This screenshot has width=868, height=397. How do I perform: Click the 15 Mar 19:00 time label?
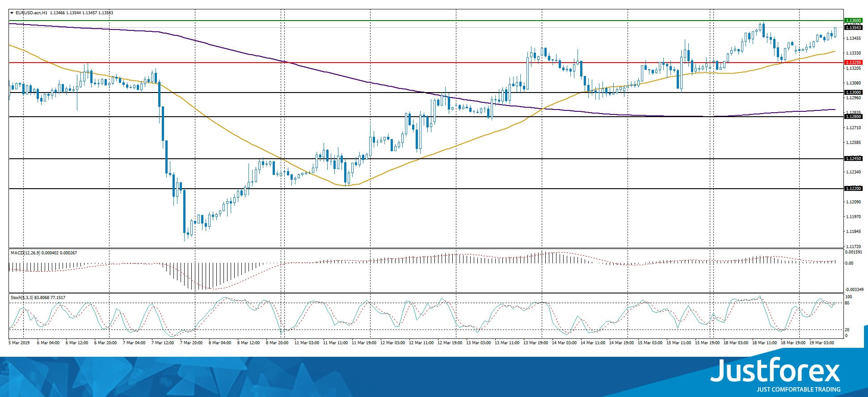[x=708, y=343]
